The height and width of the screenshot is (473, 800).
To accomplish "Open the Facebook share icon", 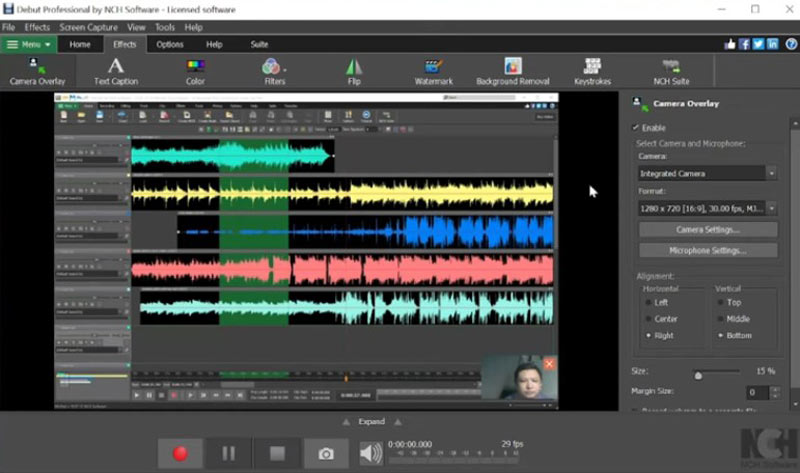I will pos(744,44).
